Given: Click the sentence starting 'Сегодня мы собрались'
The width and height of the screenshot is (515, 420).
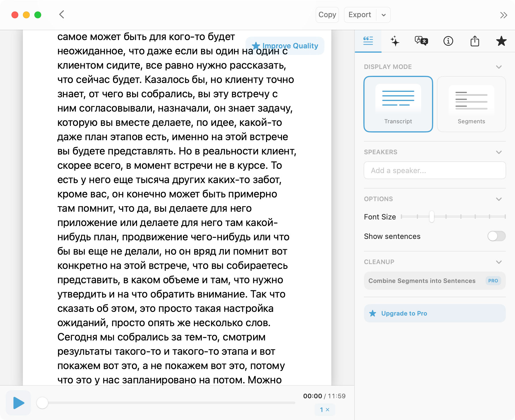Looking at the screenshot, I should [x=171, y=358].
